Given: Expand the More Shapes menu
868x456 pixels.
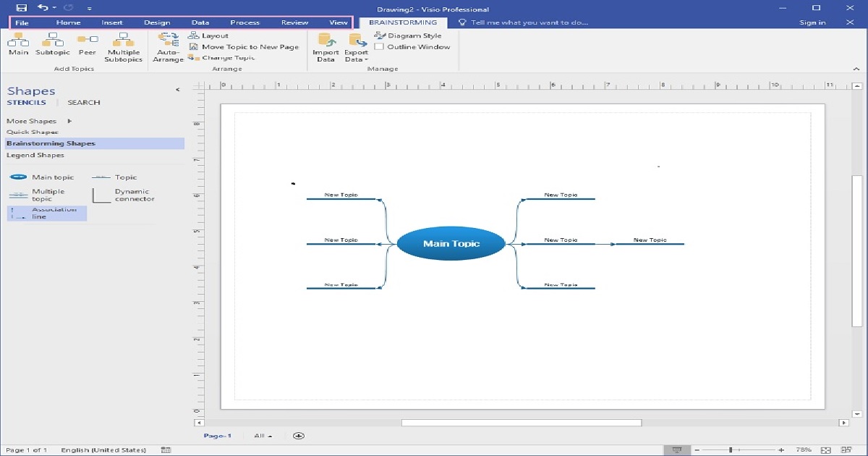Looking at the screenshot, I should (x=39, y=121).
